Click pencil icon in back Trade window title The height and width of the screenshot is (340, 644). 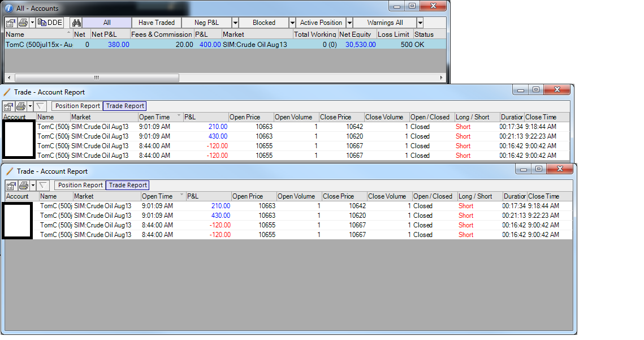[x=7, y=92]
